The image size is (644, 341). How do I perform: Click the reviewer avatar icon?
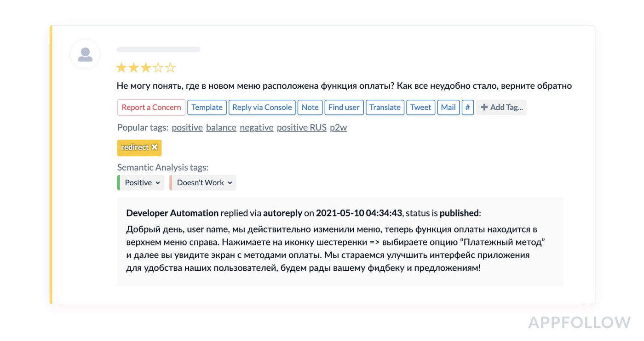point(85,54)
